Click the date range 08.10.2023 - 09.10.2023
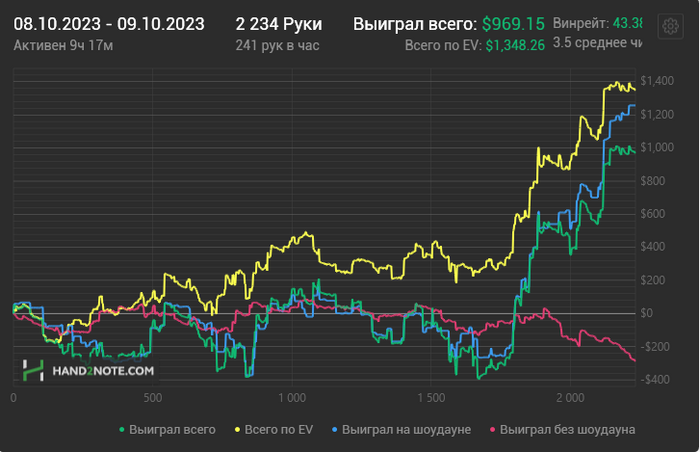 (x=109, y=24)
